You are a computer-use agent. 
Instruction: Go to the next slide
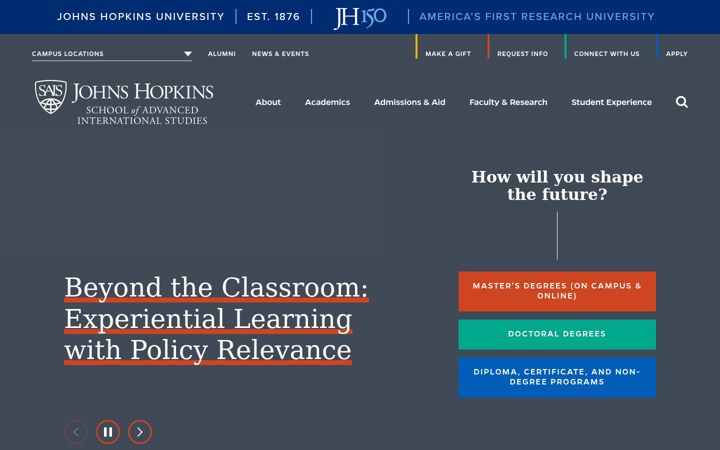(140, 432)
